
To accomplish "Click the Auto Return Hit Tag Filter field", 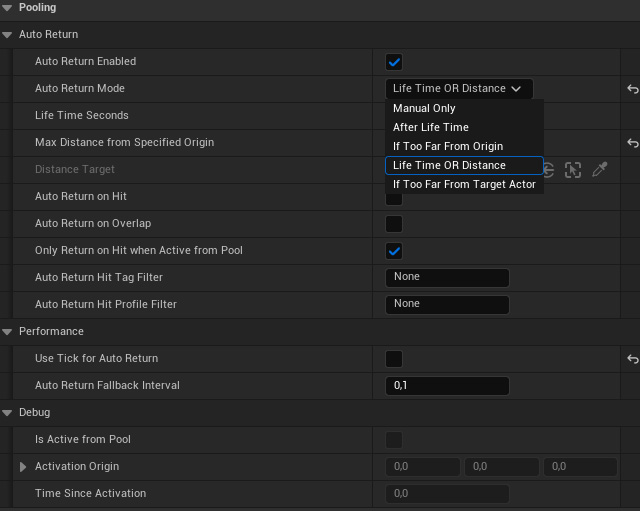I will tap(447, 277).
